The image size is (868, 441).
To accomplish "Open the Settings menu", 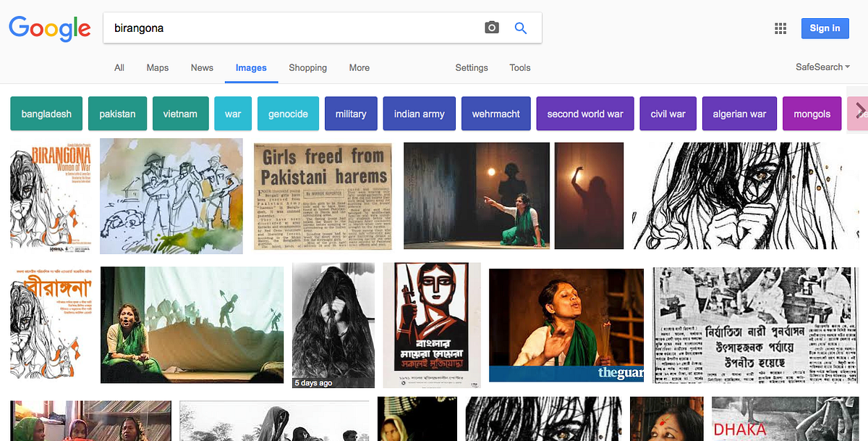I will click(472, 67).
